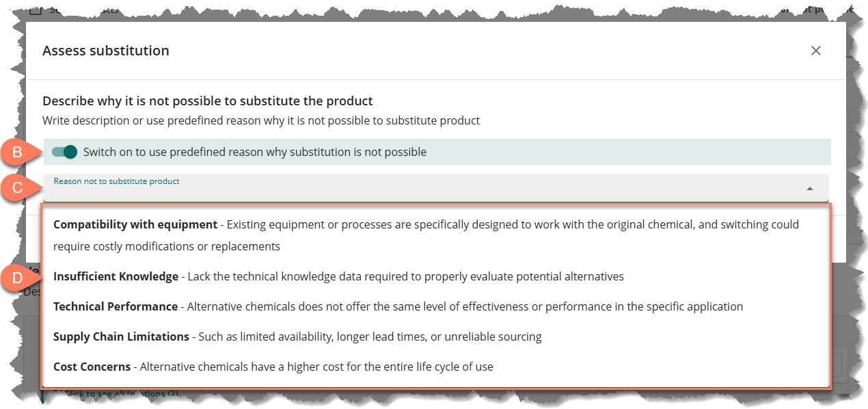This screenshot has height=409, width=868.
Task: Close the Assess substitution dialog
Action: (815, 51)
